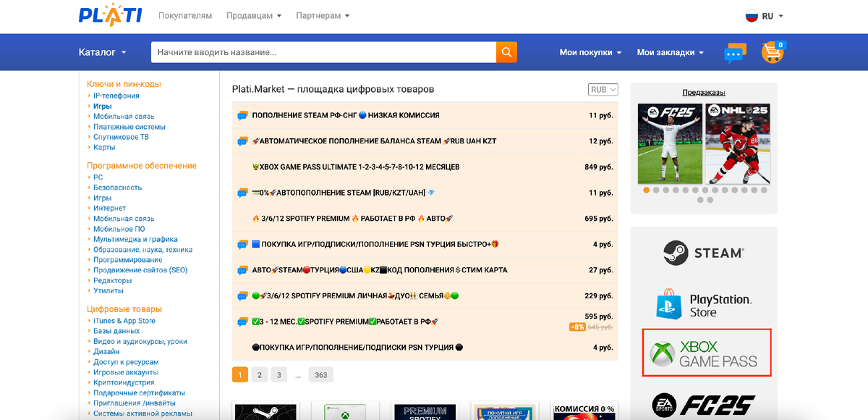868x420 pixels.
Task: Click the Предзаказы link
Action: (x=704, y=92)
